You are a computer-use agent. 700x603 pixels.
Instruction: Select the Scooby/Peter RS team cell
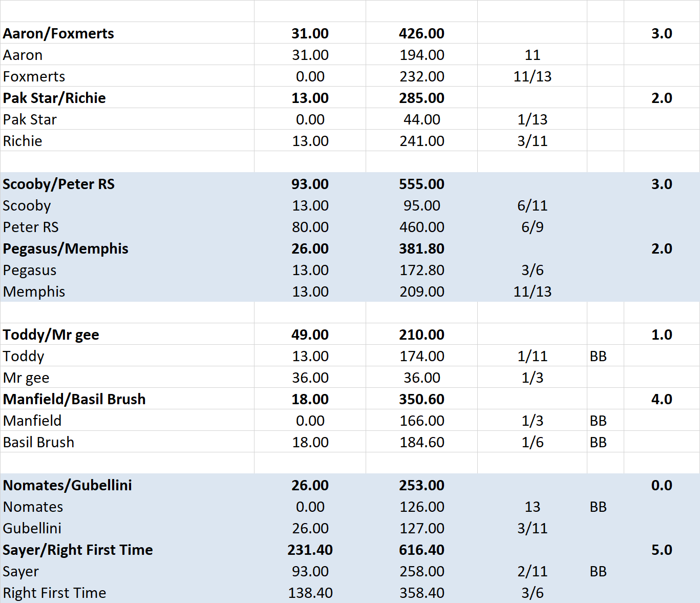58,184
